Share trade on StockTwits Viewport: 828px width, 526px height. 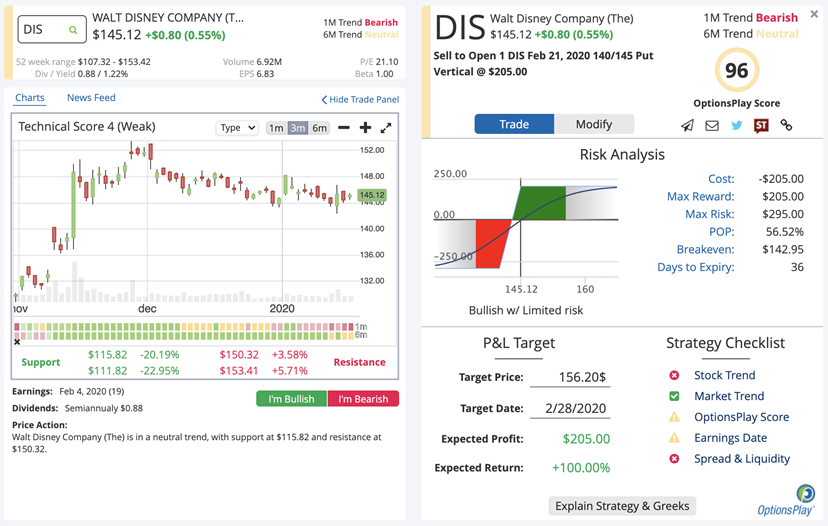761,126
